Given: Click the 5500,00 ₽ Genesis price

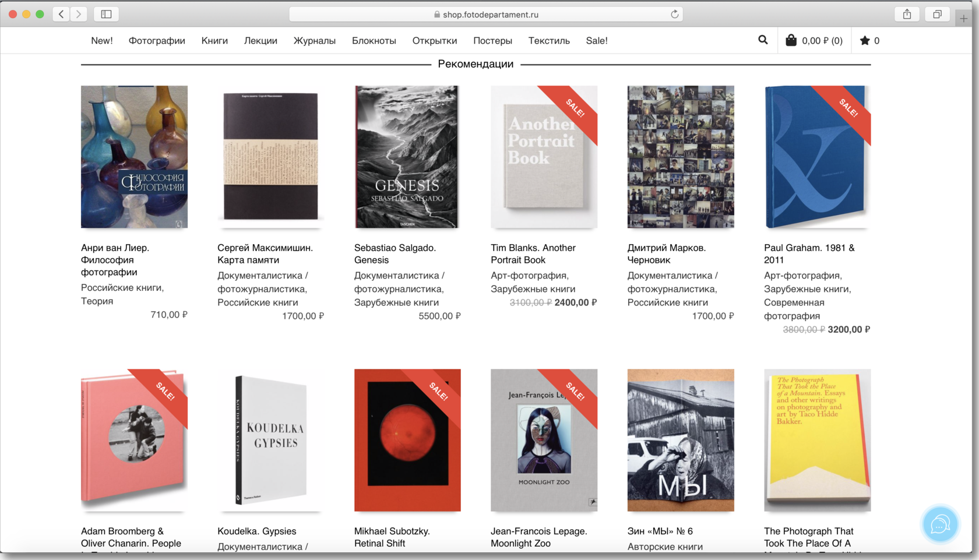Looking at the screenshot, I should 439,316.
